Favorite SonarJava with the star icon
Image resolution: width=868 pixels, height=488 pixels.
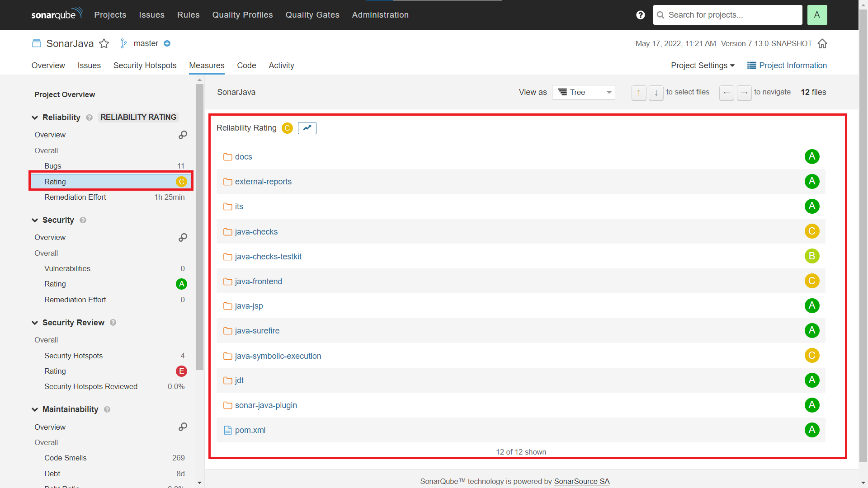coord(104,43)
